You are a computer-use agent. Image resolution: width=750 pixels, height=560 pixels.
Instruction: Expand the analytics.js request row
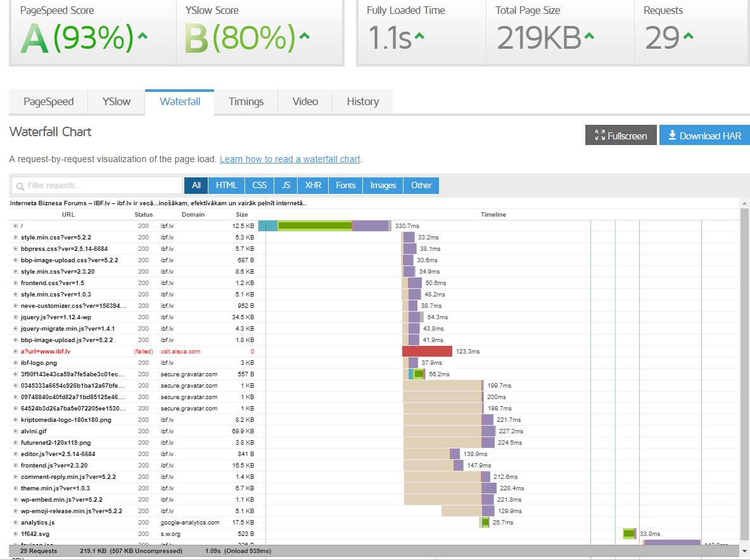point(15,523)
